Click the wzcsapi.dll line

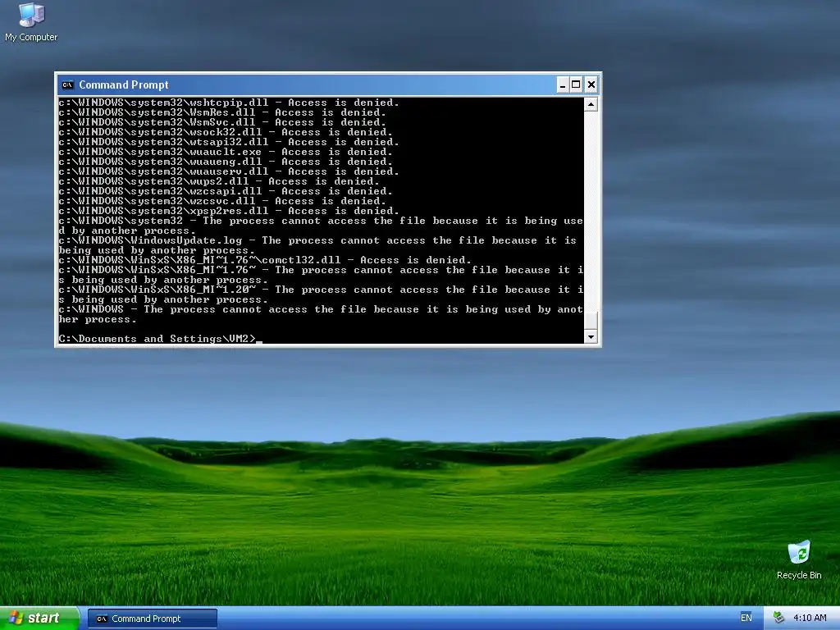click(x=226, y=191)
